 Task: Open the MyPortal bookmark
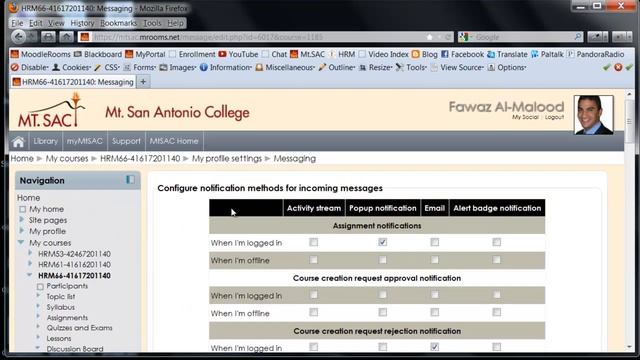(x=145, y=54)
